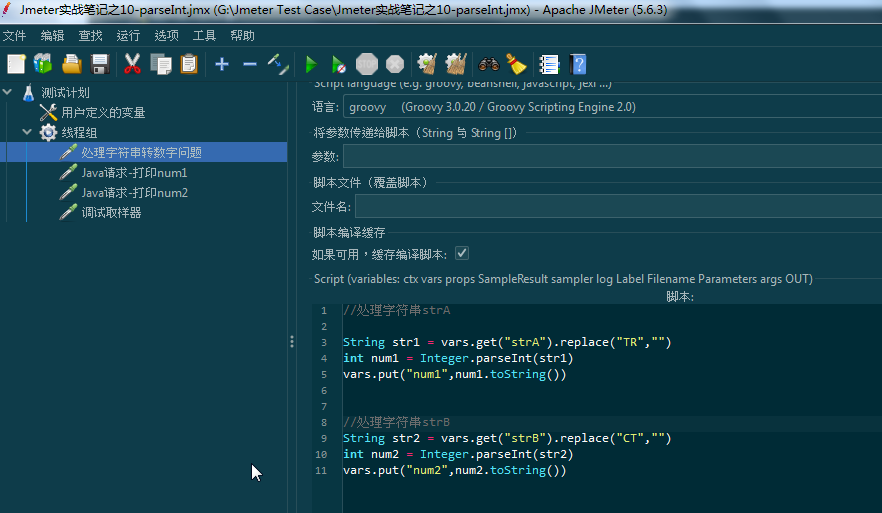Click the plus Expand All icon
This screenshot has width=882, height=513.
click(222, 64)
